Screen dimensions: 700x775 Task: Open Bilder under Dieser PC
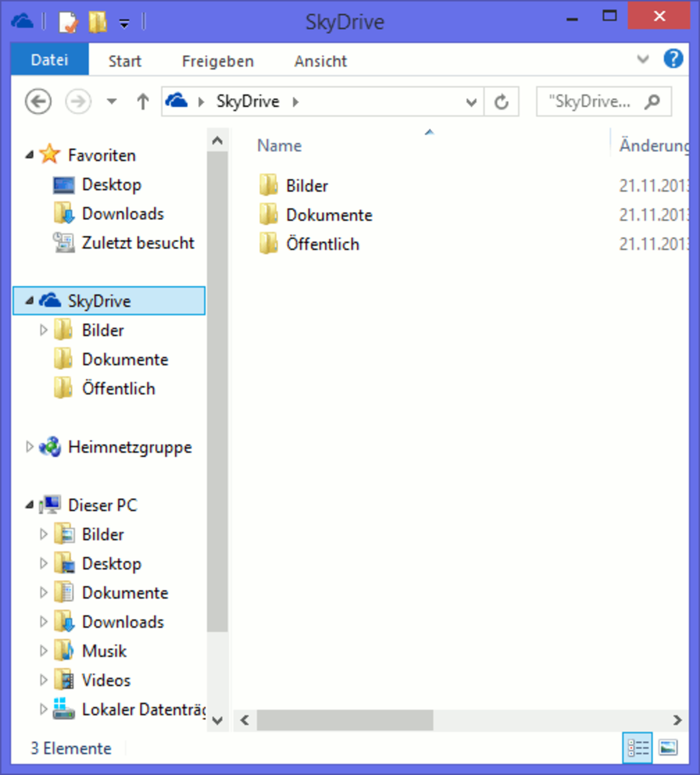pyautogui.click(x=103, y=534)
